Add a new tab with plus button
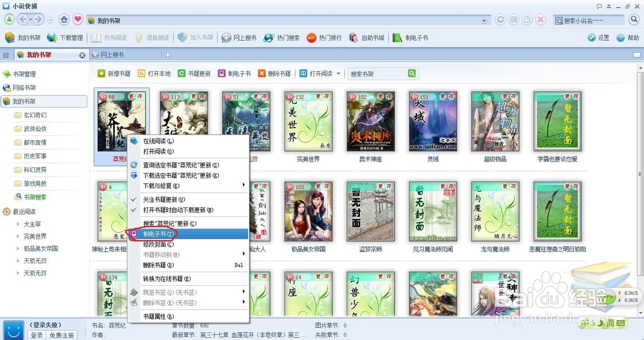The image size is (644, 340). pos(167,55)
